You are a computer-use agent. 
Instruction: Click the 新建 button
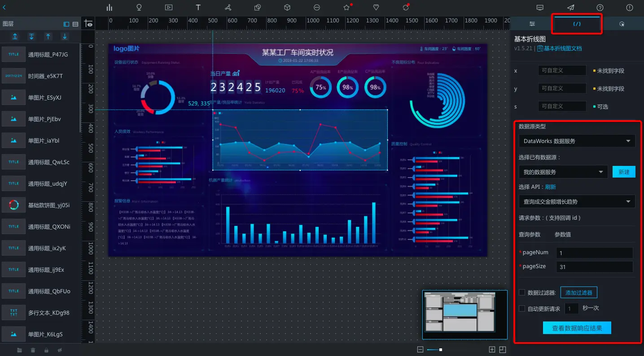pyautogui.click(x=624, y=172)
